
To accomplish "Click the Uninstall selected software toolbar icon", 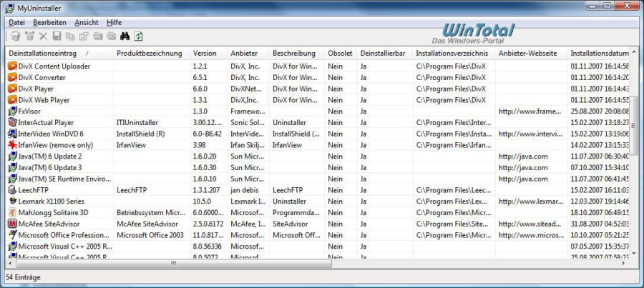I will click(15, 36).
